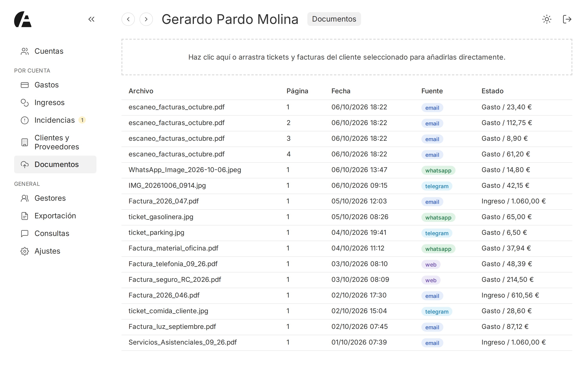Click the Gastos card icon
Screen dimensions: 588x392
click(25, 85)
